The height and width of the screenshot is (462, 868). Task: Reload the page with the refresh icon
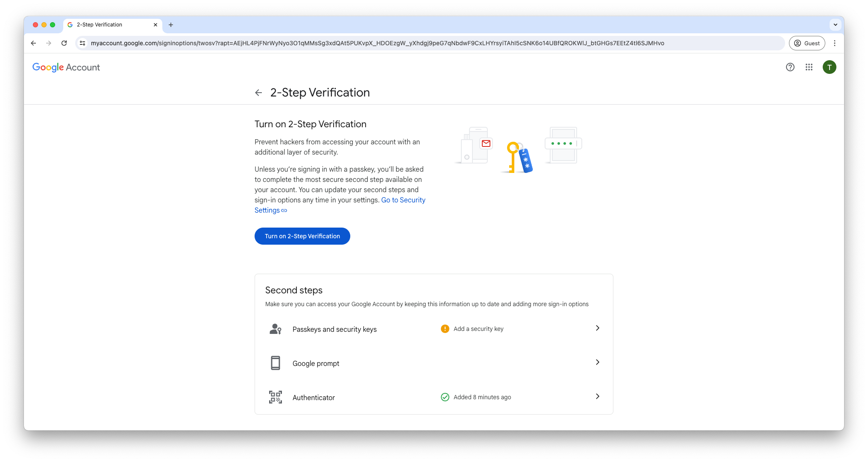pos(64,43)
